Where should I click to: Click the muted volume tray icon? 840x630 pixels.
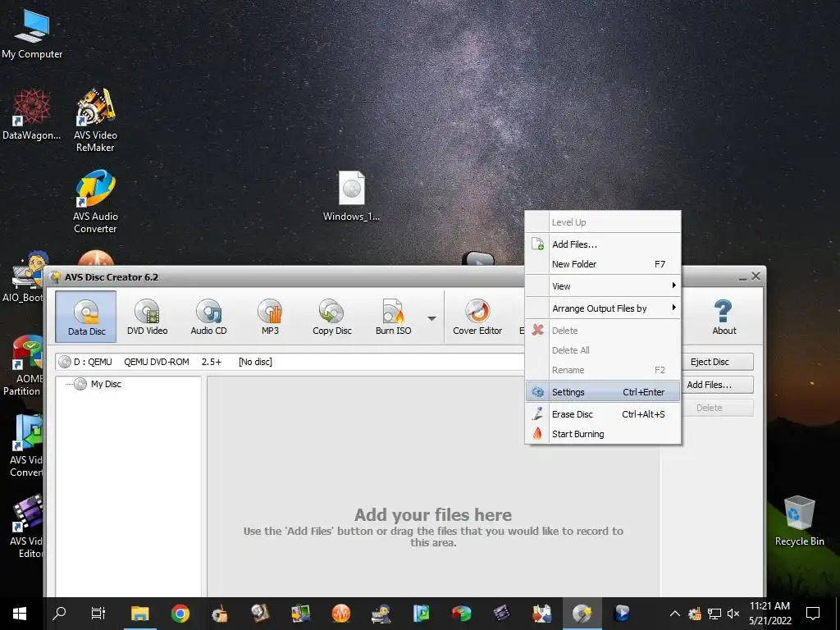(733, 614)
